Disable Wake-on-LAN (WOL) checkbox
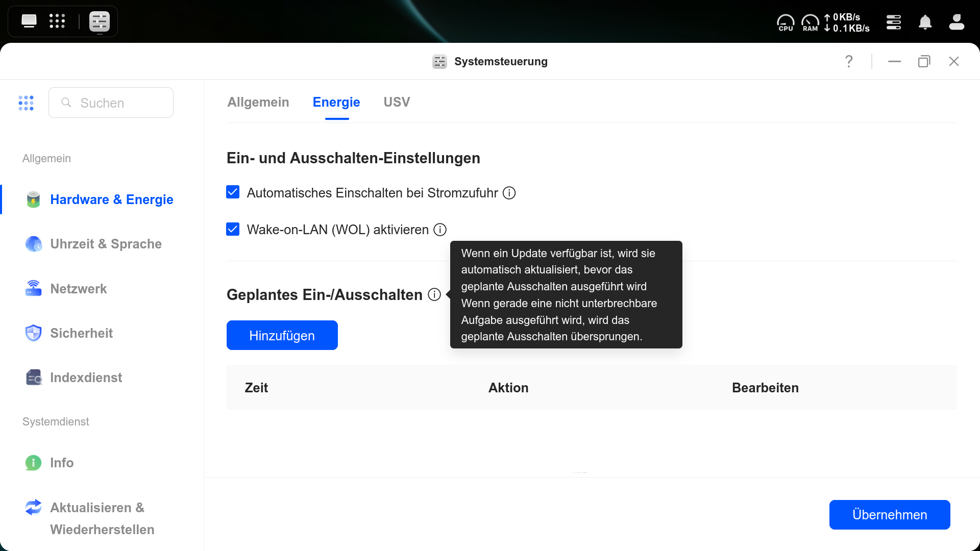 point(233,229)
